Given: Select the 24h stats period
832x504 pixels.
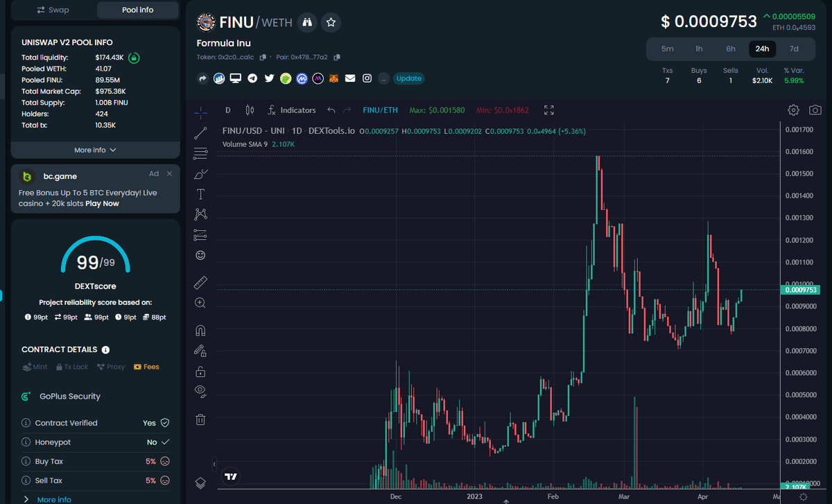Looking at the screenshot, I should 762,49.
